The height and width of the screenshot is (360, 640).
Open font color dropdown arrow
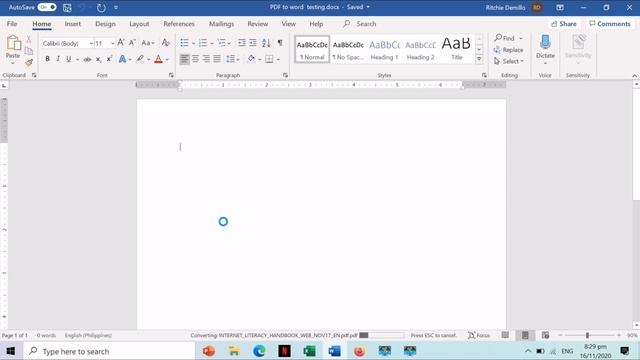167,60
